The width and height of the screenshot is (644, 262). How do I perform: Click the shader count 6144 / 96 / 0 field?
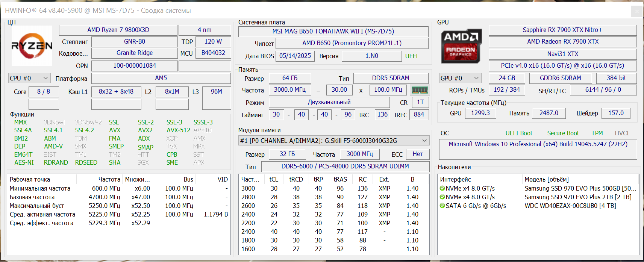click(x=603, y=90)
